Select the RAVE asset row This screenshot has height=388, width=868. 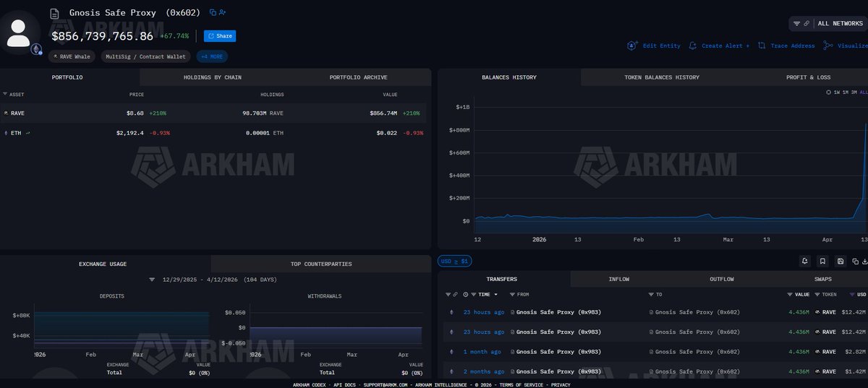(213, 113)
